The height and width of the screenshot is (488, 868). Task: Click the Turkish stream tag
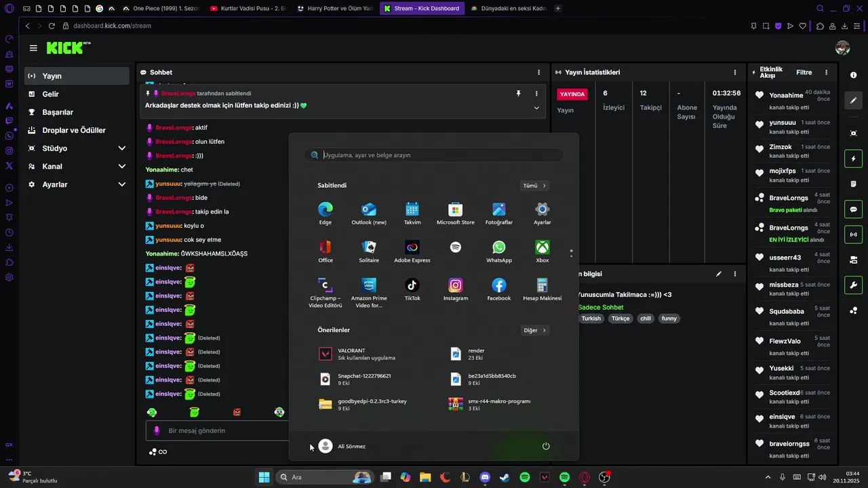[x=591, y=319]
